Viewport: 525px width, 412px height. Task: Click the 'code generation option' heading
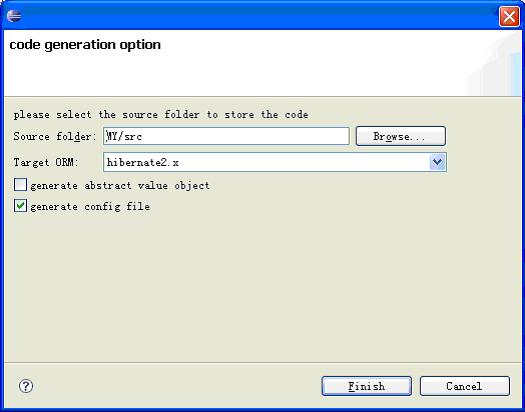tap(85, 45)
